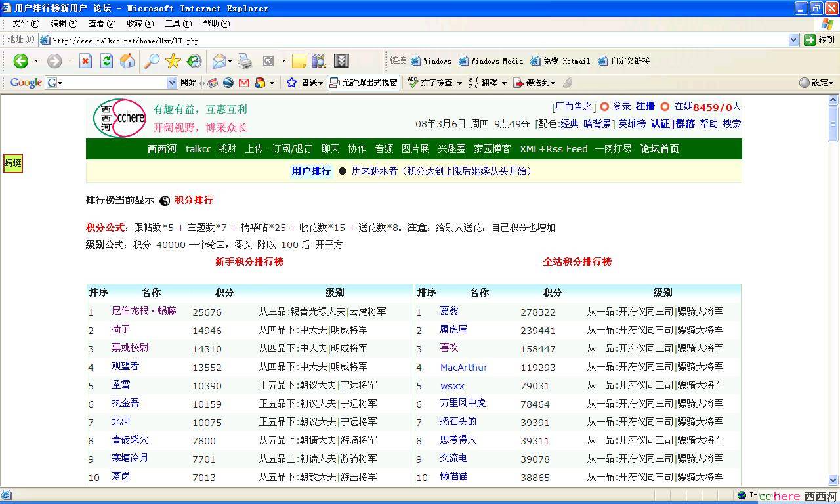Open the 設定 settings dropdown
This screenshot has height=504, width=840.
pos(816,83)
